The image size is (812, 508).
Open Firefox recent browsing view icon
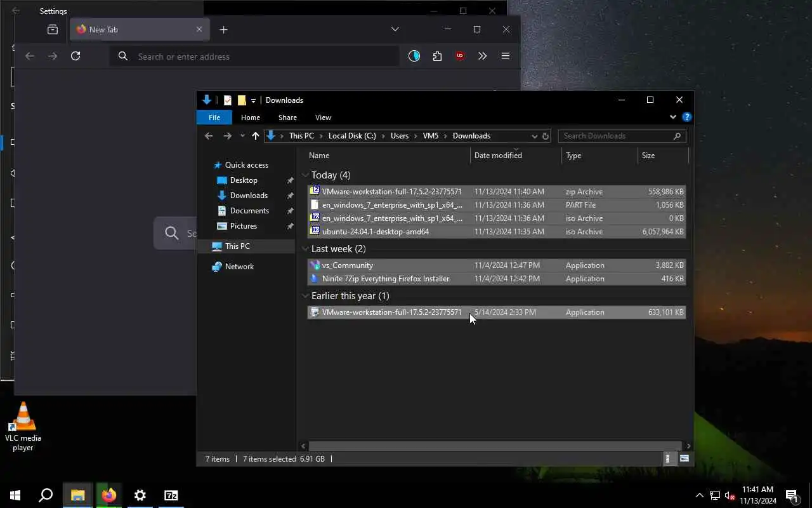pyautogui.click(x=53, y=29)
